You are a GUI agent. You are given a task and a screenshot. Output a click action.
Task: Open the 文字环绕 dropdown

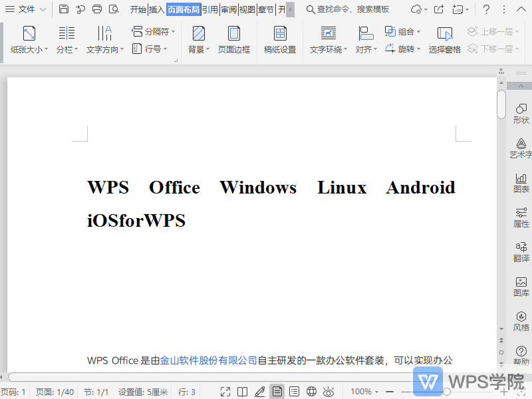tap(329, 40)
